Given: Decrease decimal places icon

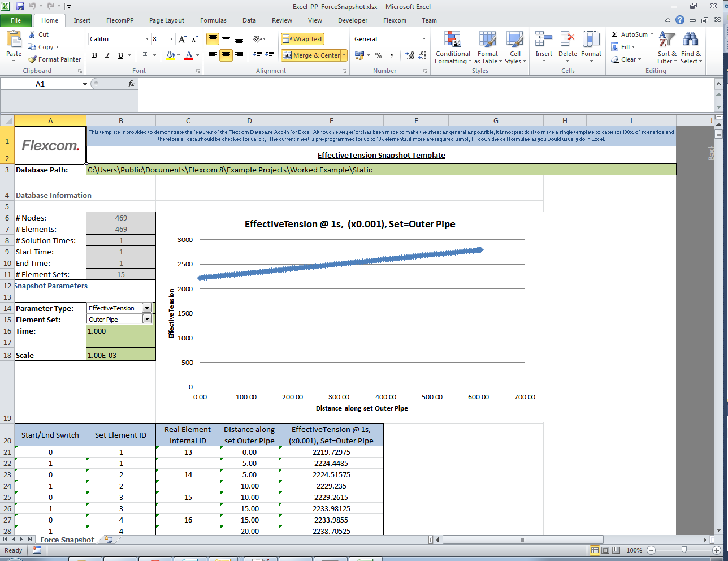Looking at the screenshot, I should (x=423, y=55).
